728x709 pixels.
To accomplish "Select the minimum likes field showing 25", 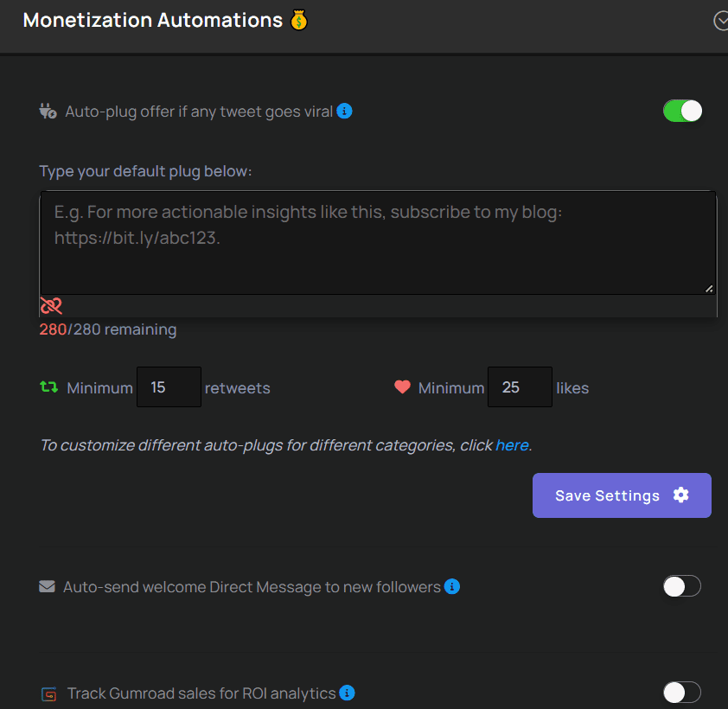I will (x=520, y=386).
